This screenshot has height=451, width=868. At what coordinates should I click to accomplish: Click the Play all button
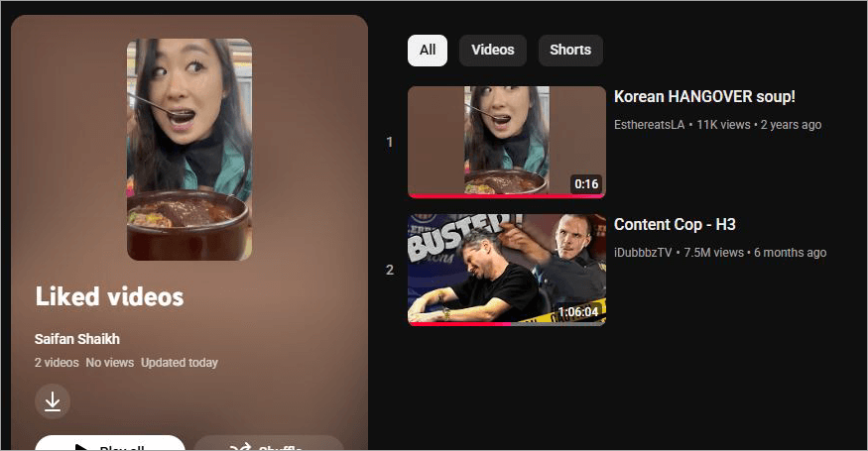(109, 444)
